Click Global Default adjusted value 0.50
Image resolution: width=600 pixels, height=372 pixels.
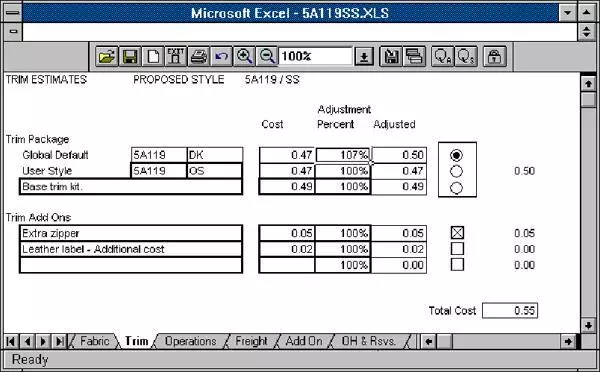pos(399,155)
